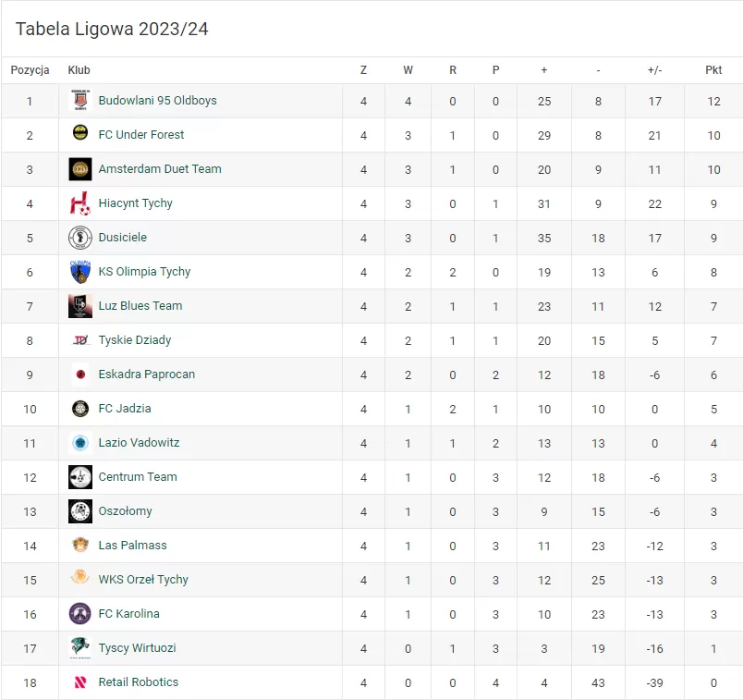Click the Klub column header

pyautogui.click(x=79, y=70)
